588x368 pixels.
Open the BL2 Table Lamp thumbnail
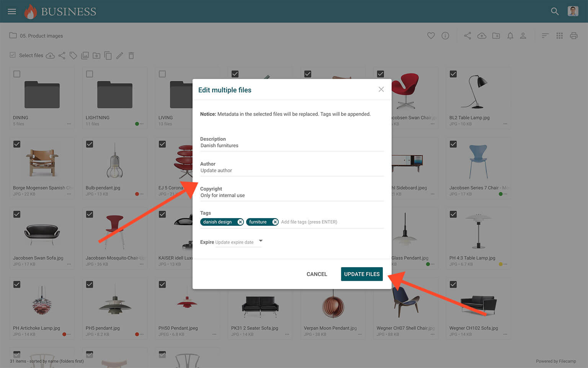(474, 91)
